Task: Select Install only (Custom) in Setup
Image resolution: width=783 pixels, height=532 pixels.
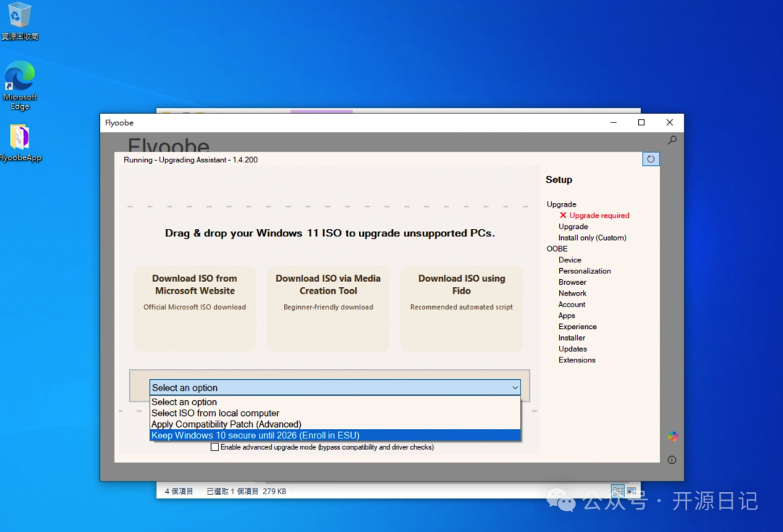Action: 592,238
